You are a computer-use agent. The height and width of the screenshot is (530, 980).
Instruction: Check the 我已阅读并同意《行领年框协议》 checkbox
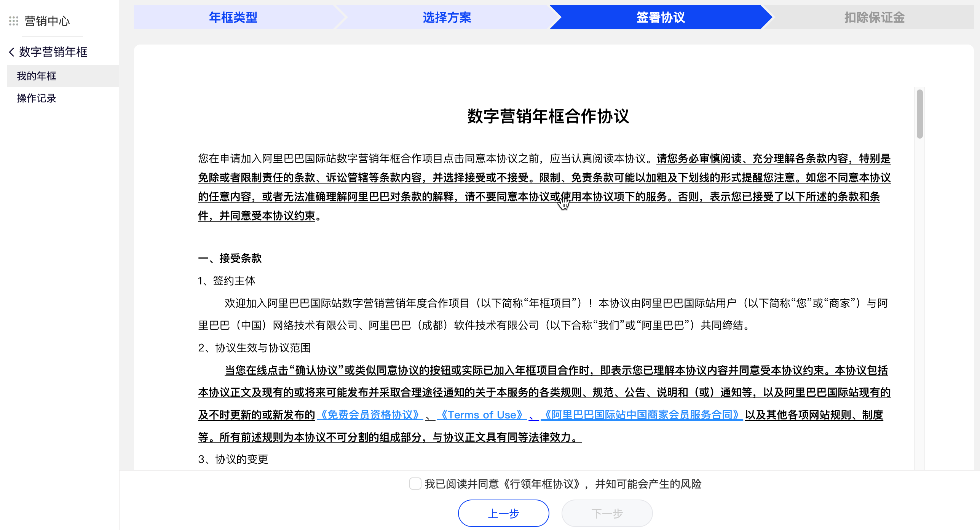(x=415, y=484)
